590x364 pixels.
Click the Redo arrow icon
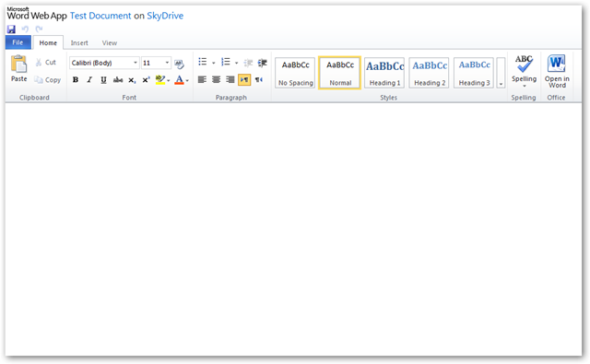pos(39,29)
